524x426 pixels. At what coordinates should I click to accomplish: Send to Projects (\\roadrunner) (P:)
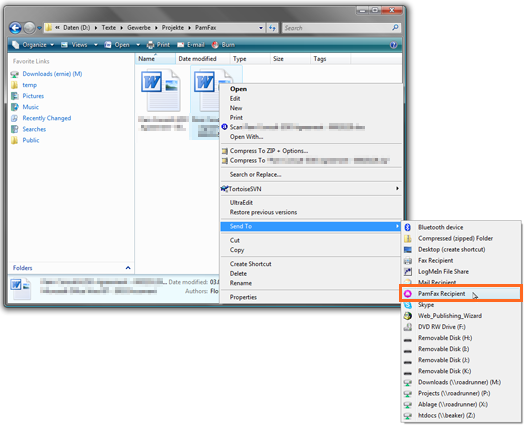tap(461, 393)
